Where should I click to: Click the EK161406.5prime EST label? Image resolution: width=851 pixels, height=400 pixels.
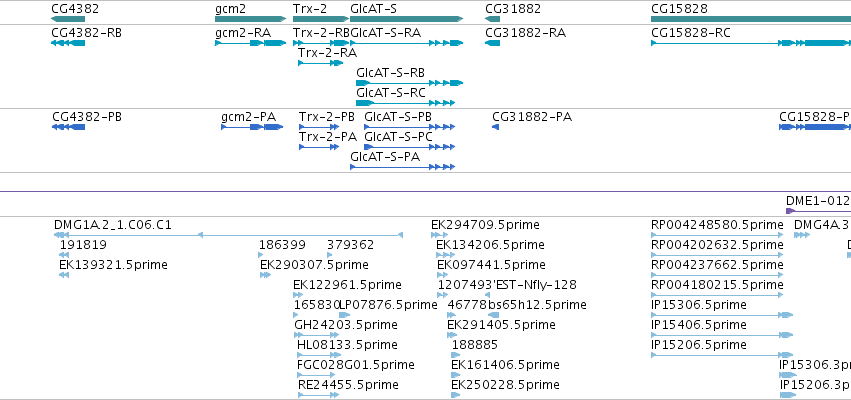(505, 365)
